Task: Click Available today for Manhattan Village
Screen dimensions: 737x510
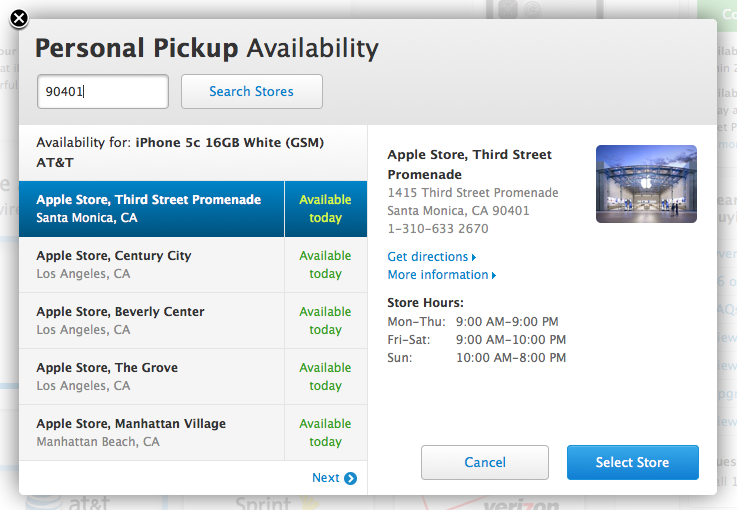Action: (x=325, y=432)
